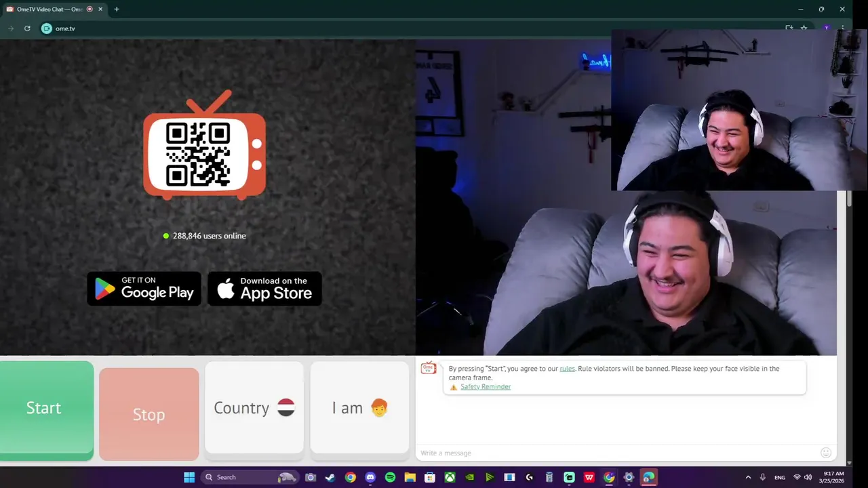The height and width of the screenshot is (488, 868).
Task: Open Microsoft Store from the taskbar
Action: [x=430, y=477]
